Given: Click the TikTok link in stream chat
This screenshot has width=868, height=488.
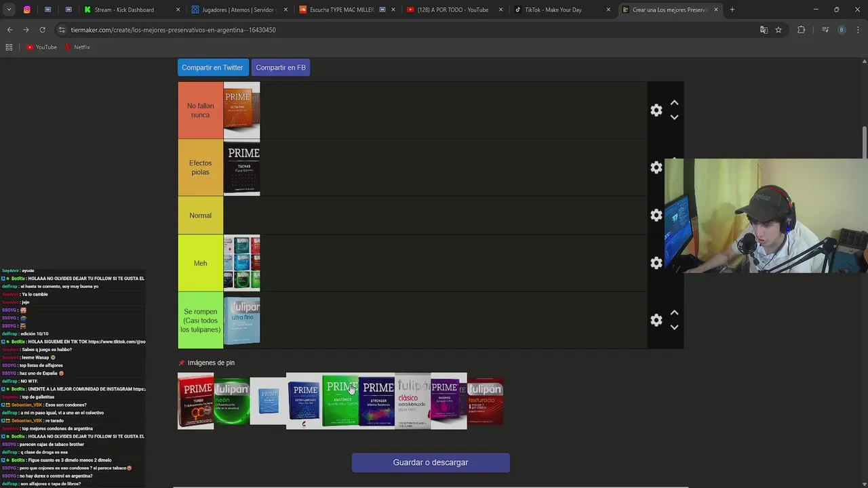Looking at the screenshot, I should (116, 342).
